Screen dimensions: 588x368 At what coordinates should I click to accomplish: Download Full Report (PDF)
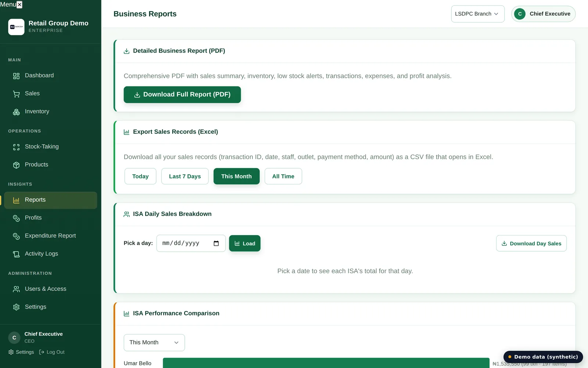[x=182, y=95]
